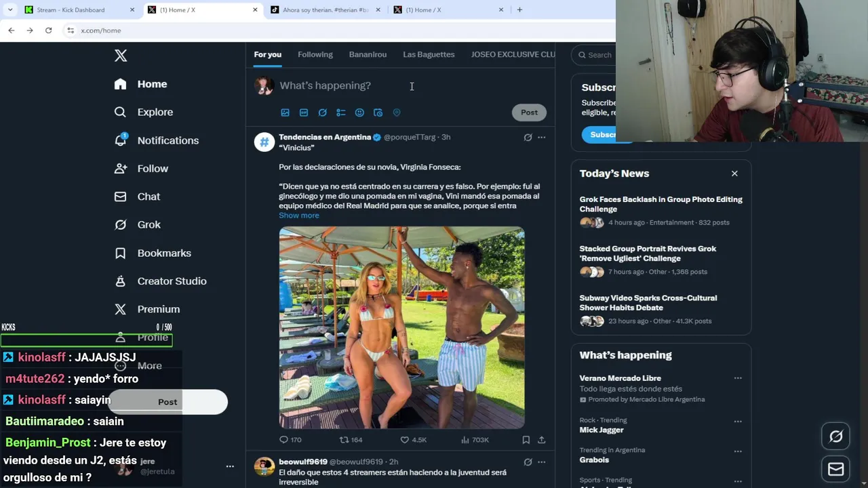Select the Las Baguettes tab
868x488 pixels.
coord(429,54)
